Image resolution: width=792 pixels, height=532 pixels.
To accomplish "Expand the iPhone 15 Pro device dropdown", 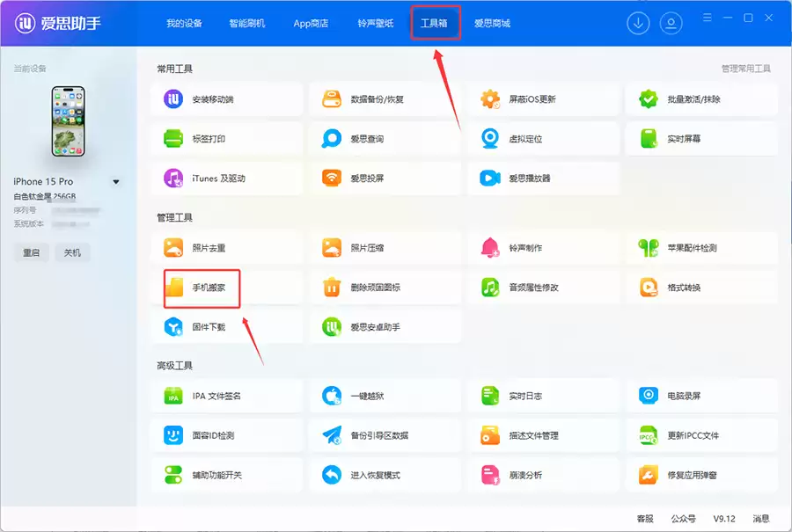I will click(x=116, y=182).
